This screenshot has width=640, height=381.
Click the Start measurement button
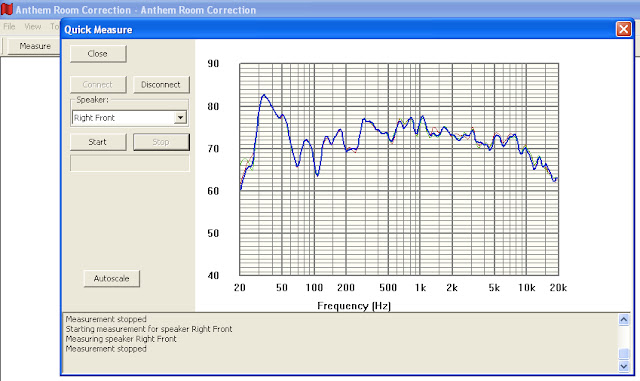point(98,142)
